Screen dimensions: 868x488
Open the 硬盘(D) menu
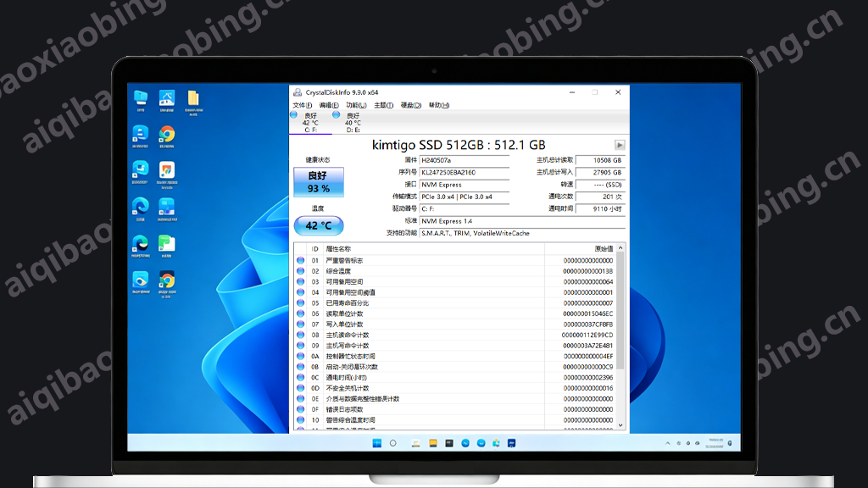(x=411, y=105)
